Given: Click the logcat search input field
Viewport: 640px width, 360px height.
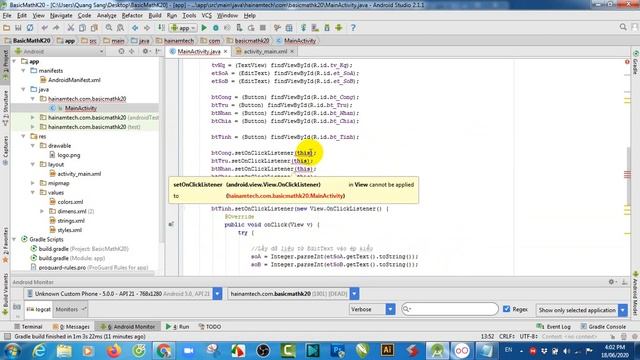Looking at the screenshot, I should pyautogui.click(x=450, y=309).
